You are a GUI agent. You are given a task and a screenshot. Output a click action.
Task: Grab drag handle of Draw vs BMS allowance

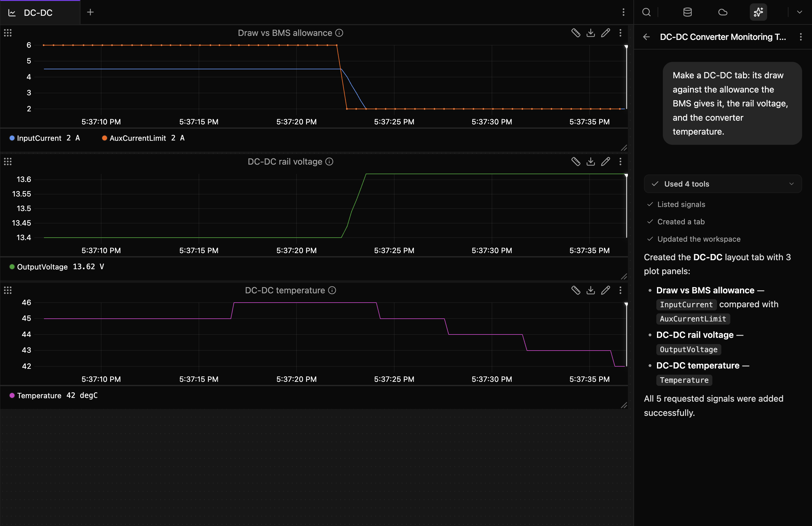tap(7, 33)
